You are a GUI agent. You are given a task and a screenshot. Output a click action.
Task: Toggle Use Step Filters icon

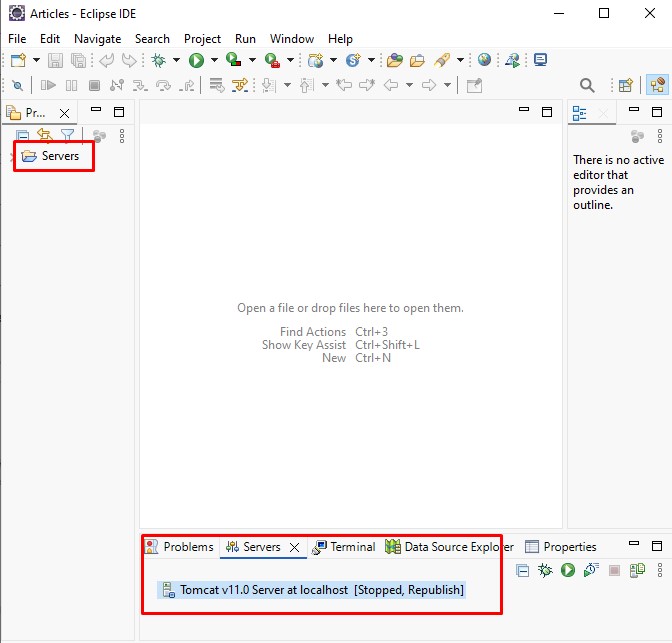240,85
